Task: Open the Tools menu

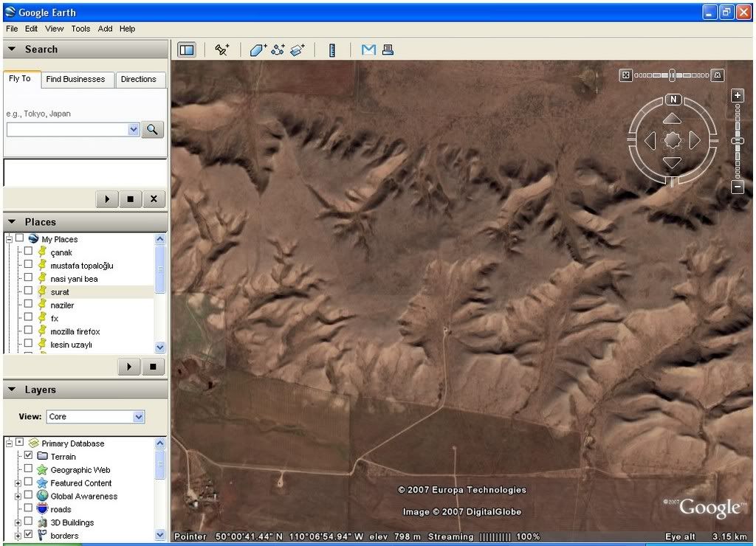Action: tap(80, 29)
